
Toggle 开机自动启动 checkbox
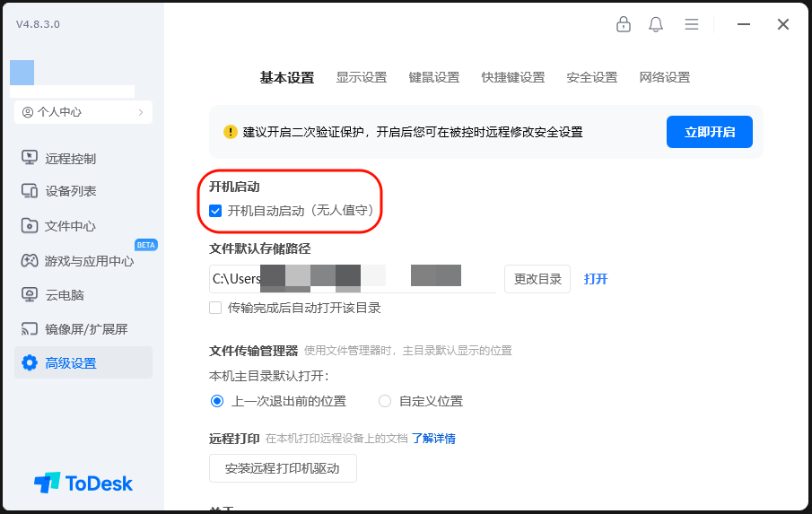(215, 211)
